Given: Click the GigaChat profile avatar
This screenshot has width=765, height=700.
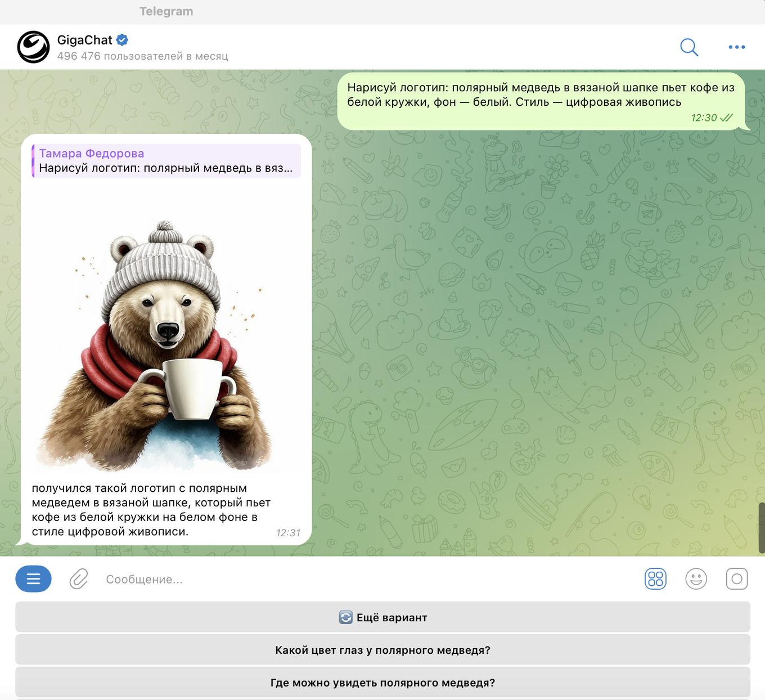Looking at the screenshot, I should (x=34, y=47).
